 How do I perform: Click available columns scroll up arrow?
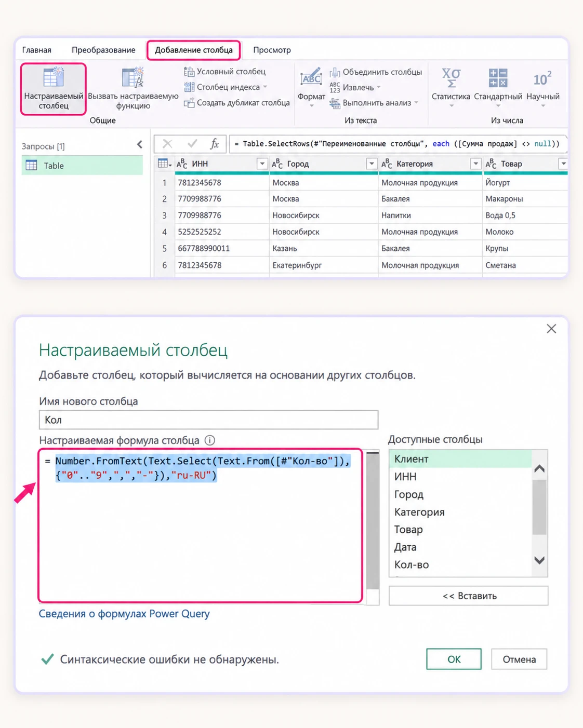[x=539, y=468]
